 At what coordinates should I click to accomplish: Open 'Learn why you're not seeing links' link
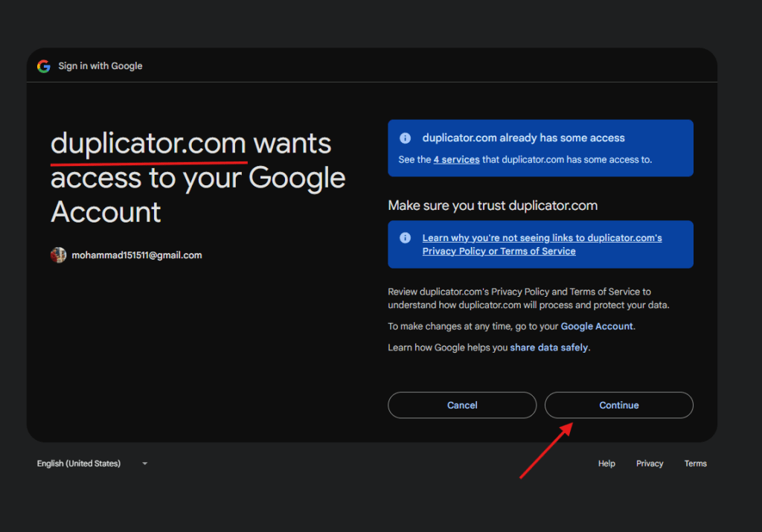(x=542, y=244)
